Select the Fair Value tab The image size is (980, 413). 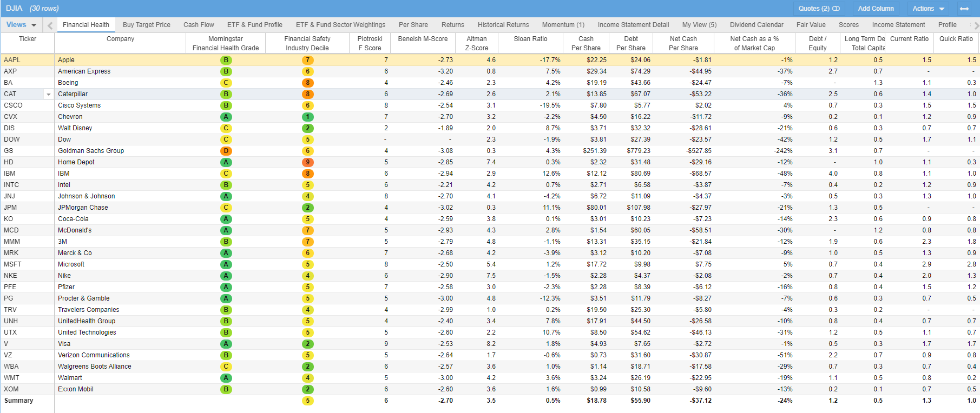coord(811,25)
